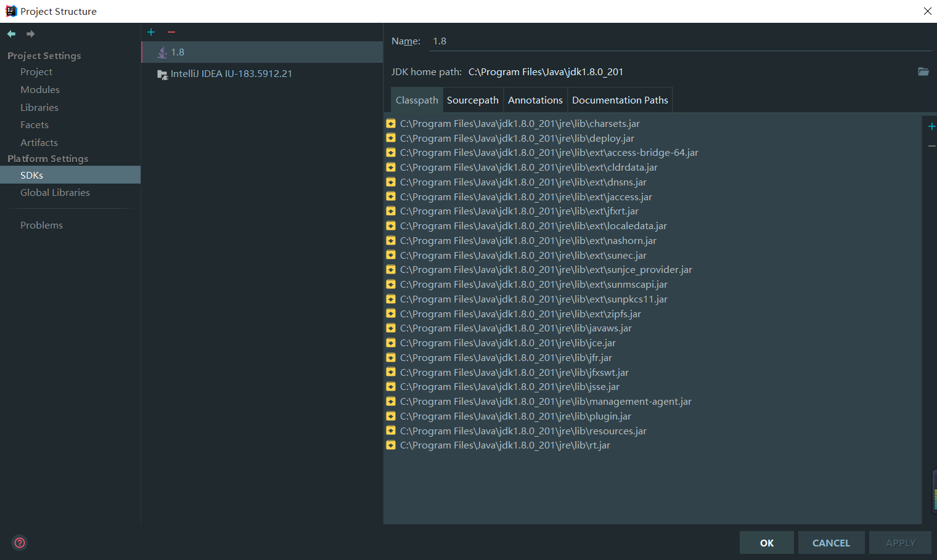The height and width of the screenshot is (560, 937).
Task: Close the Project Structure dialog
Action: click(x=927, y=11)
